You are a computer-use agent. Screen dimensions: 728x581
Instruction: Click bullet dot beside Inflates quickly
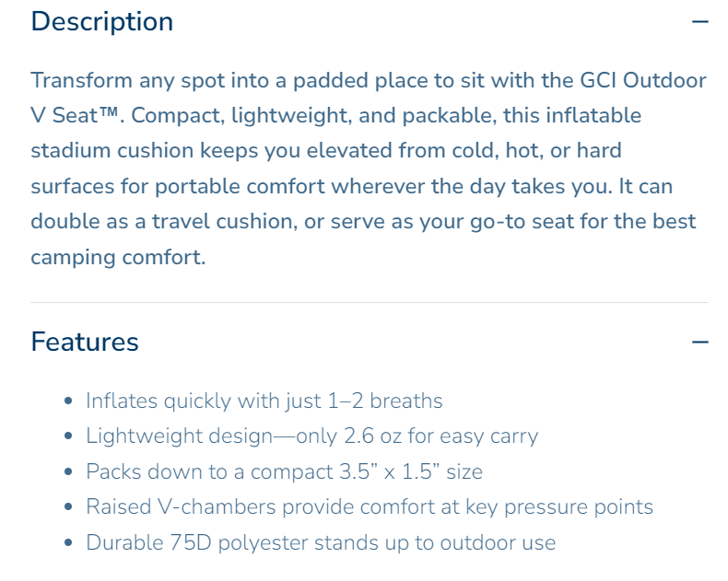(x=69, y=401)
